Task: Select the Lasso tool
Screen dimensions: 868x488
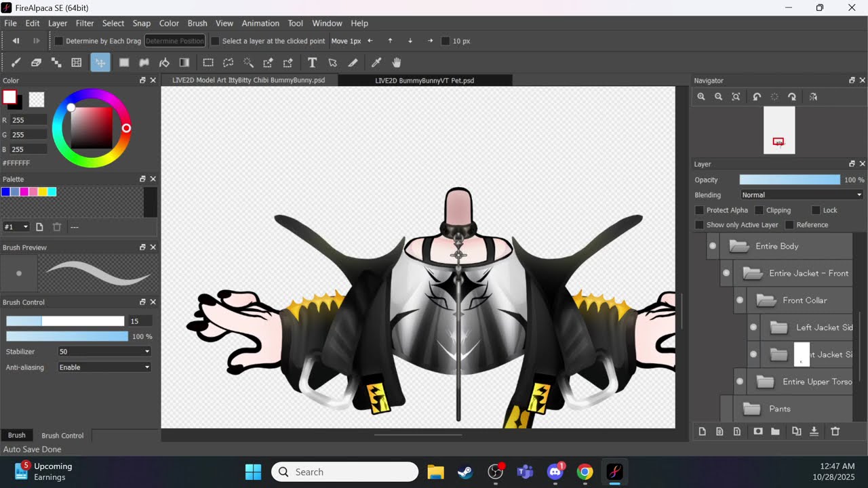Action: point(229,62)
